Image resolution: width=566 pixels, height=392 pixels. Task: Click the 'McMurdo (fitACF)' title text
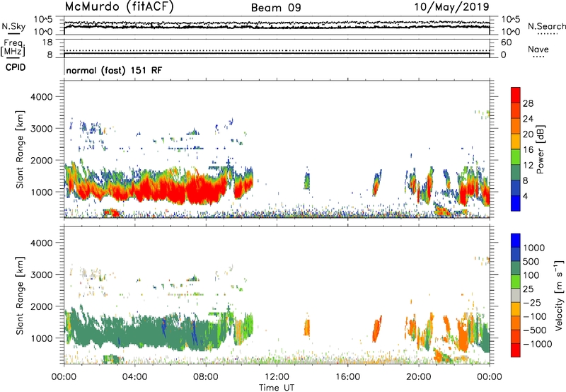pos(119,7)
